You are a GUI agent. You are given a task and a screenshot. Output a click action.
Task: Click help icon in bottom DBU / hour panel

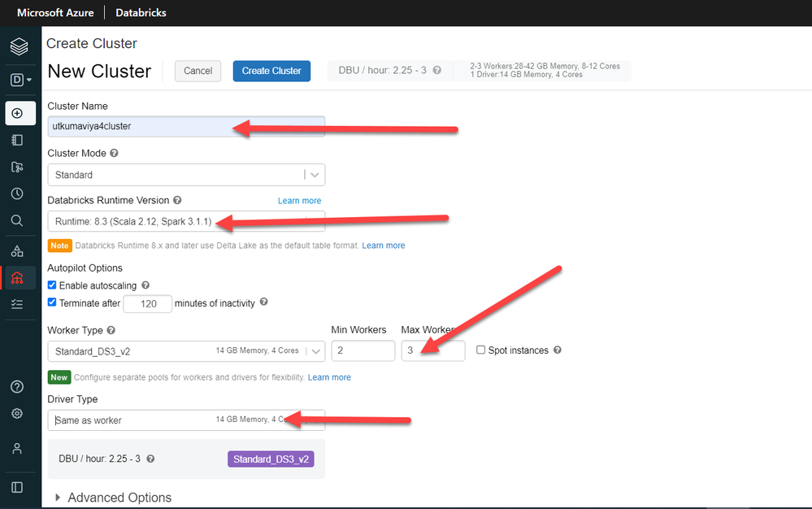(150, 459)
